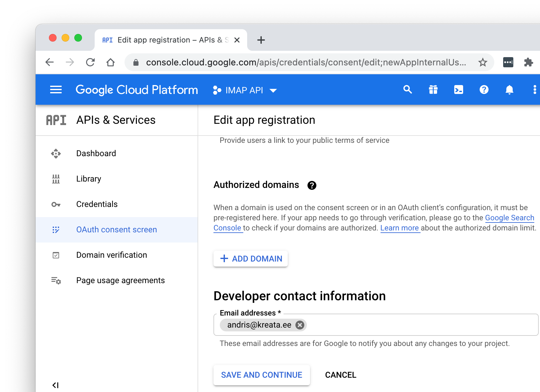Image resolution: width=540 pixels, height=392 pixels.
Task: Open a new browser tab
Action: (261, 40)
